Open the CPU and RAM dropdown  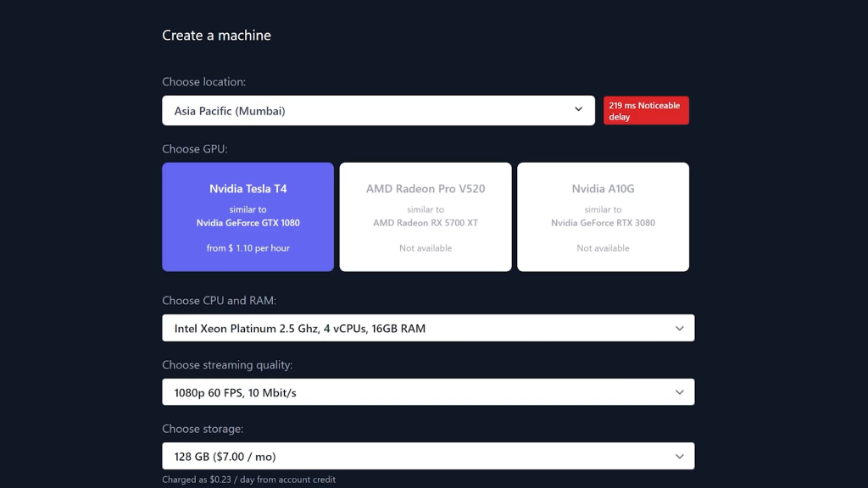[428, 328]
